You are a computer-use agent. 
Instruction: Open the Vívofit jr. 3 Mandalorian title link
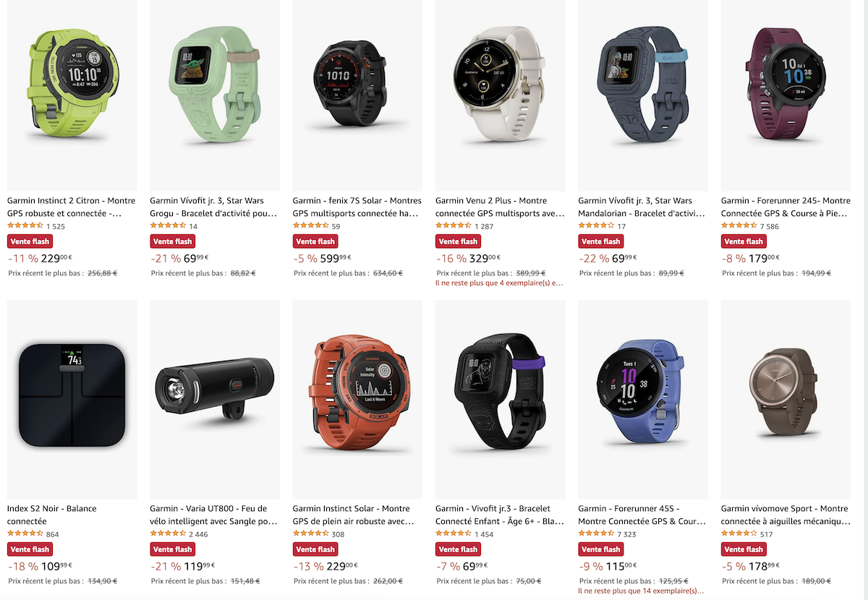click(x=643, y=207)
